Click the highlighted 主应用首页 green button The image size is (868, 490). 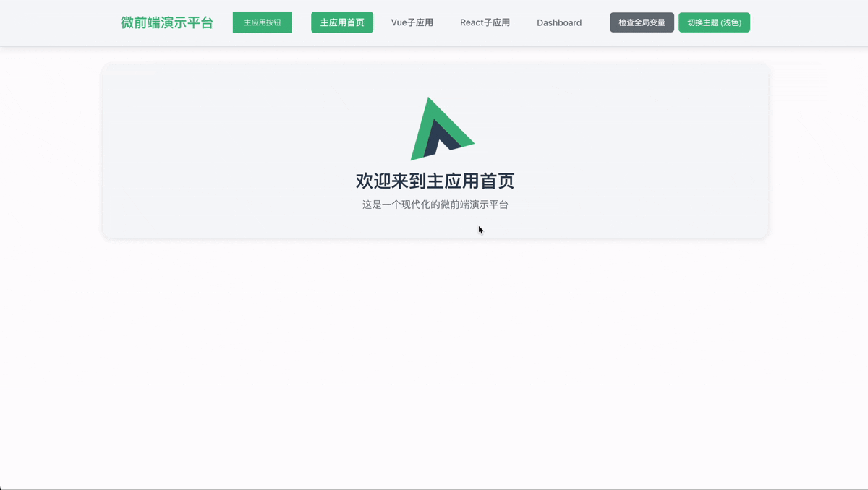tap(341, 22)
